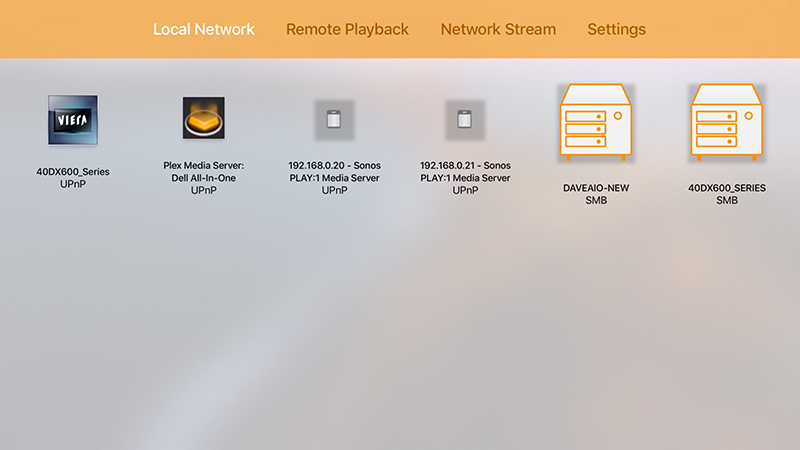Click the UPnP text under Dell All-In-One
800x450 pixels.
click(x=204, y=190)
